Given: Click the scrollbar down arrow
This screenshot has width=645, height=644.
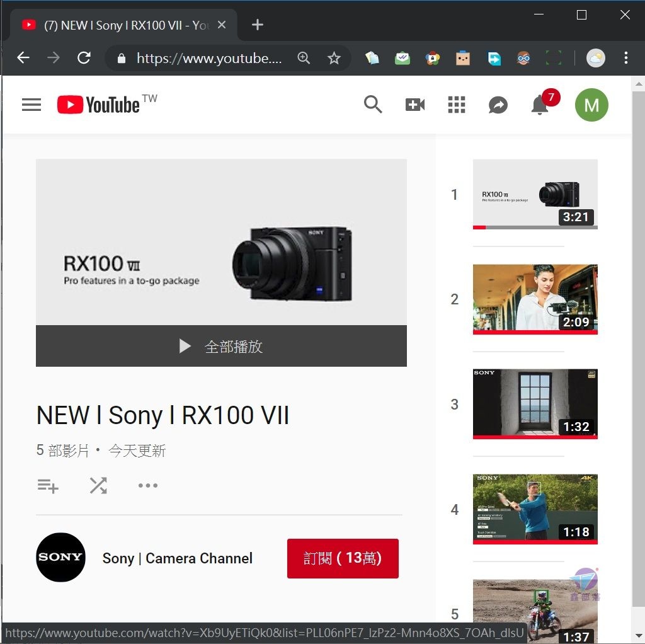Looking at the screenshot, I should point(639,636).
